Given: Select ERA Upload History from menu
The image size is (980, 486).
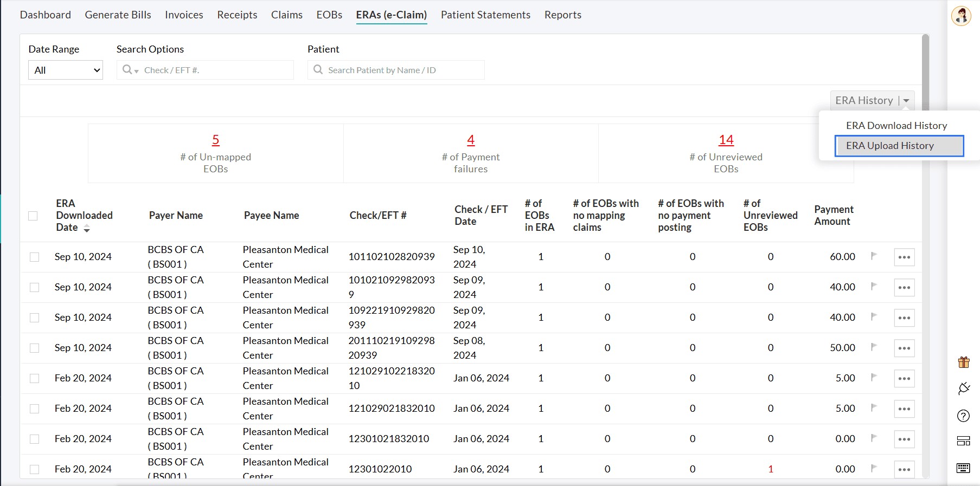Looking at the screenshot, I should [x=899, y=146].
